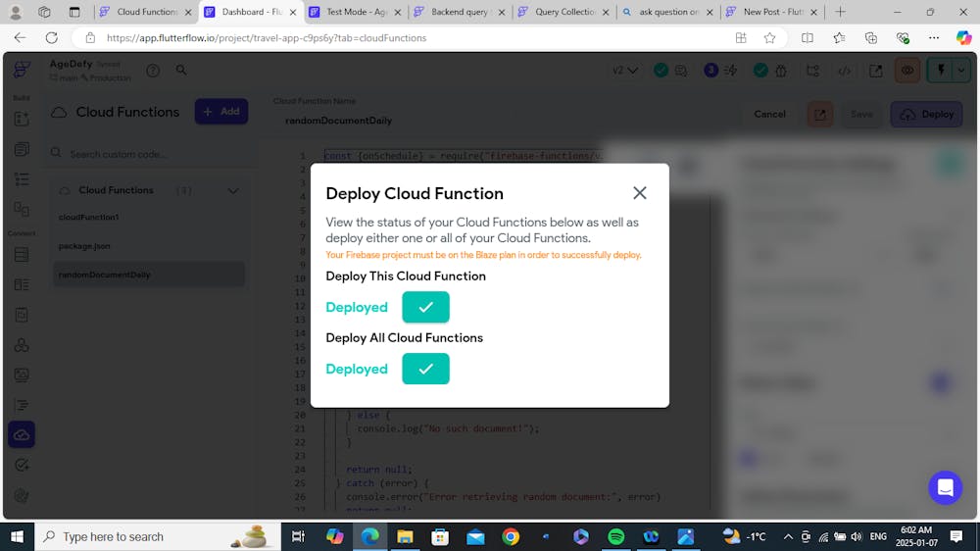Add page to favorites star icon

click(770, 38)
